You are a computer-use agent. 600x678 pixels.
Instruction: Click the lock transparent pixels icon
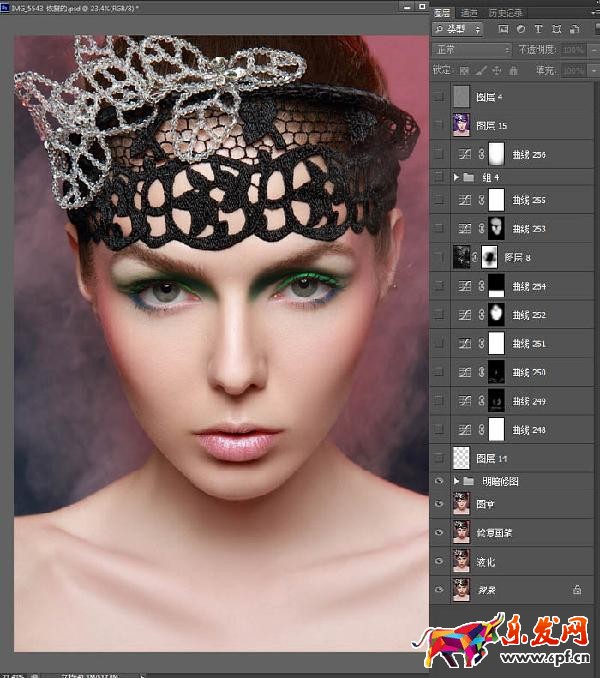pos(463,71)
